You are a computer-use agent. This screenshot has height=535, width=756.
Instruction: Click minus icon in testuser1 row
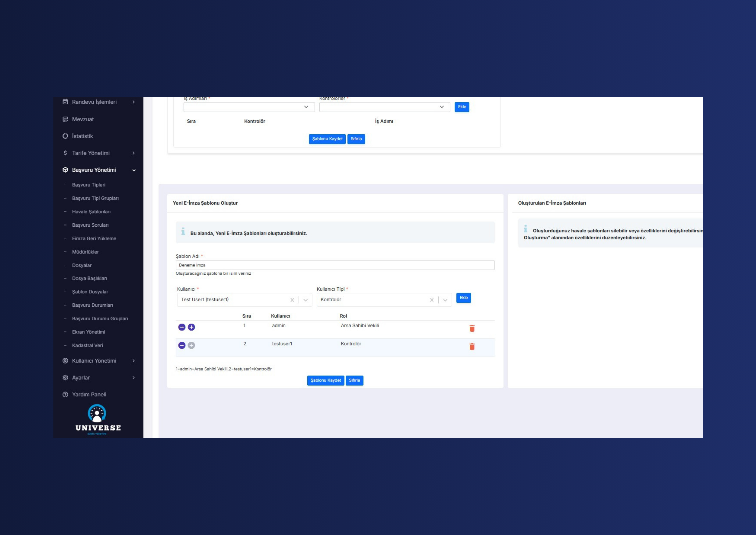tap(182, 345)
